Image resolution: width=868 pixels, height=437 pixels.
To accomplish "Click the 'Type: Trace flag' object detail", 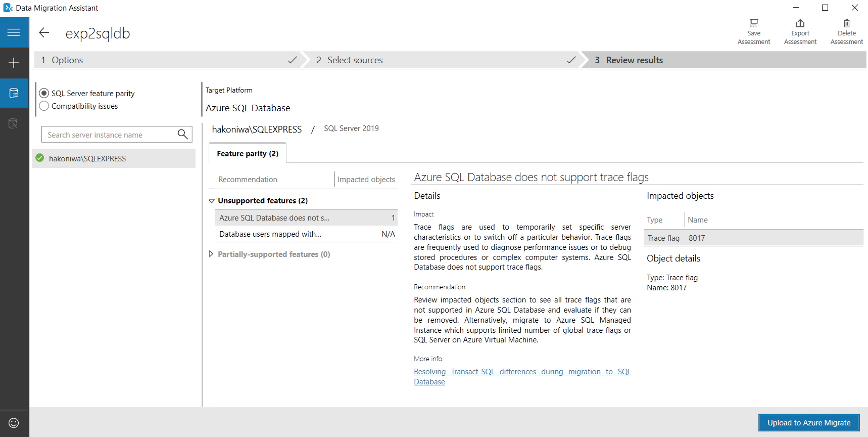I will (672, 278).
